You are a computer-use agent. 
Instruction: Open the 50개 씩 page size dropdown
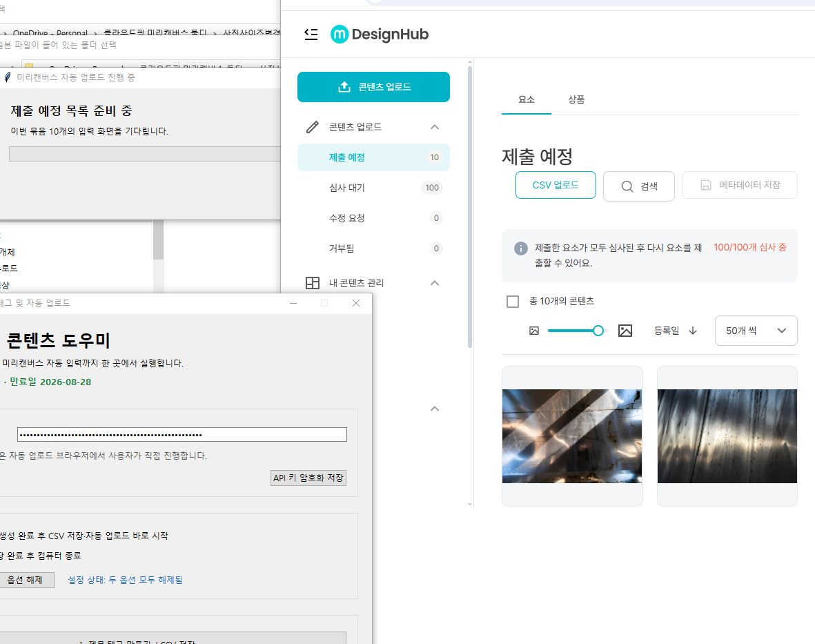756,331
